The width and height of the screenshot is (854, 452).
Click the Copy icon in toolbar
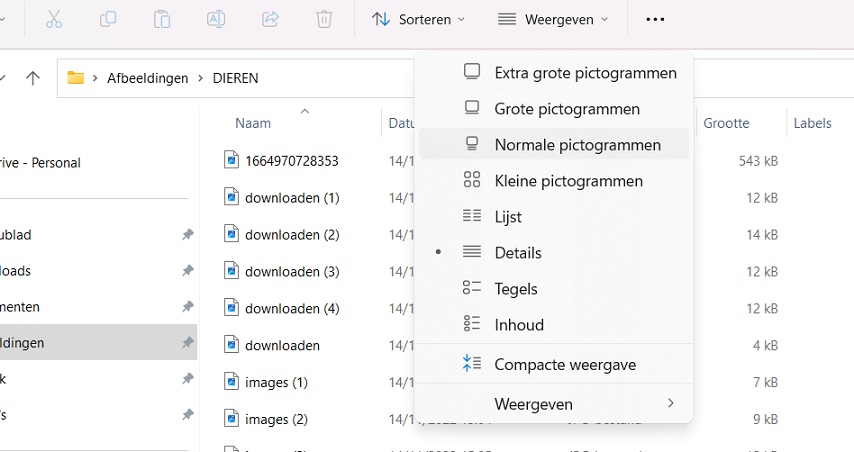click(108, 19)
